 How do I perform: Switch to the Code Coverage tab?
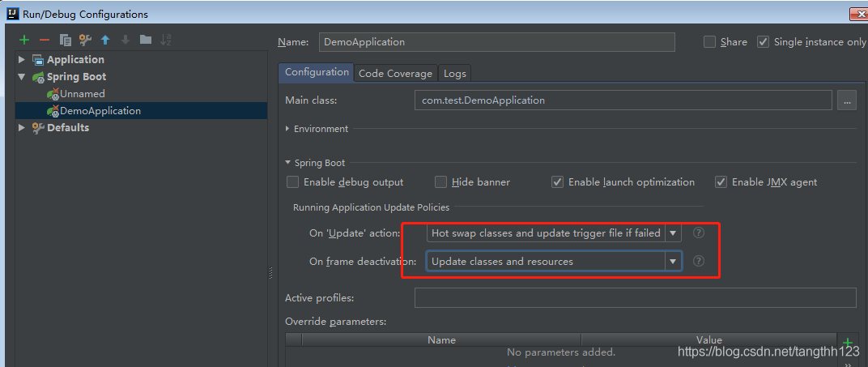click(395, 73)
